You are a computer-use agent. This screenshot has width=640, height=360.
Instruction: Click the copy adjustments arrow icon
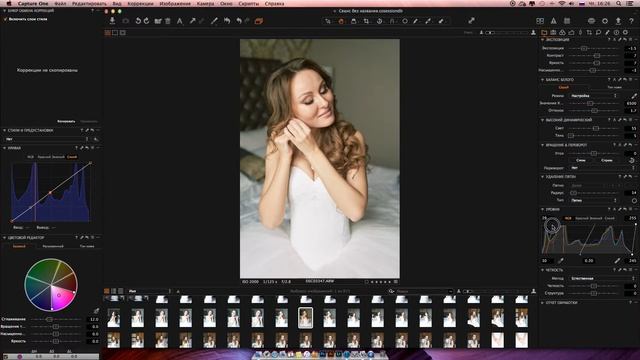click(x=192, y=21)
